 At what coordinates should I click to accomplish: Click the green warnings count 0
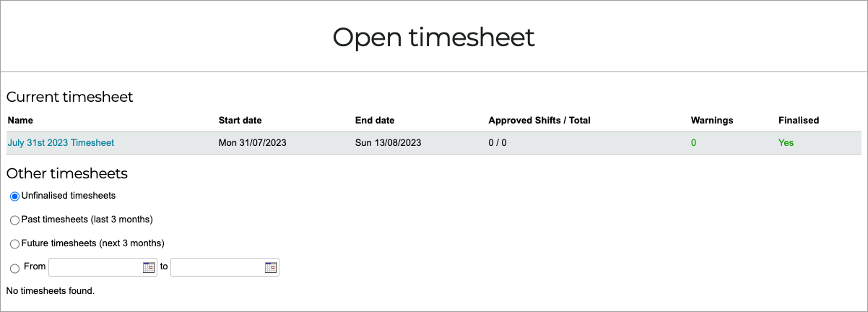tap(693, 143)
